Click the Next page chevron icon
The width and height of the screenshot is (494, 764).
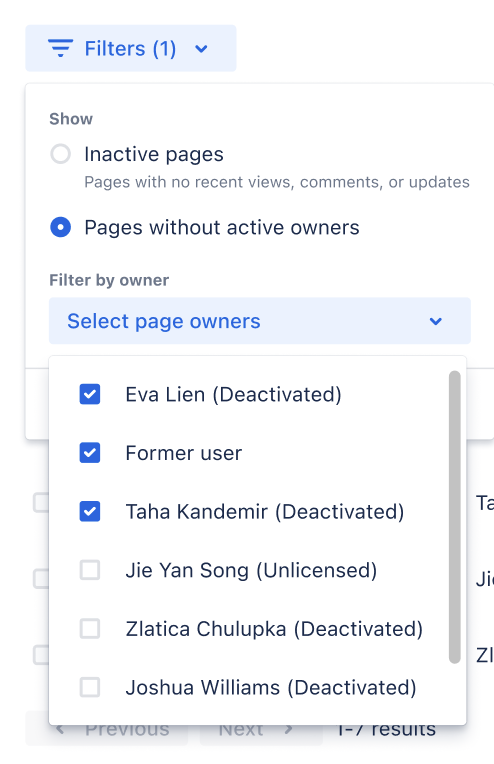point(288,729)
